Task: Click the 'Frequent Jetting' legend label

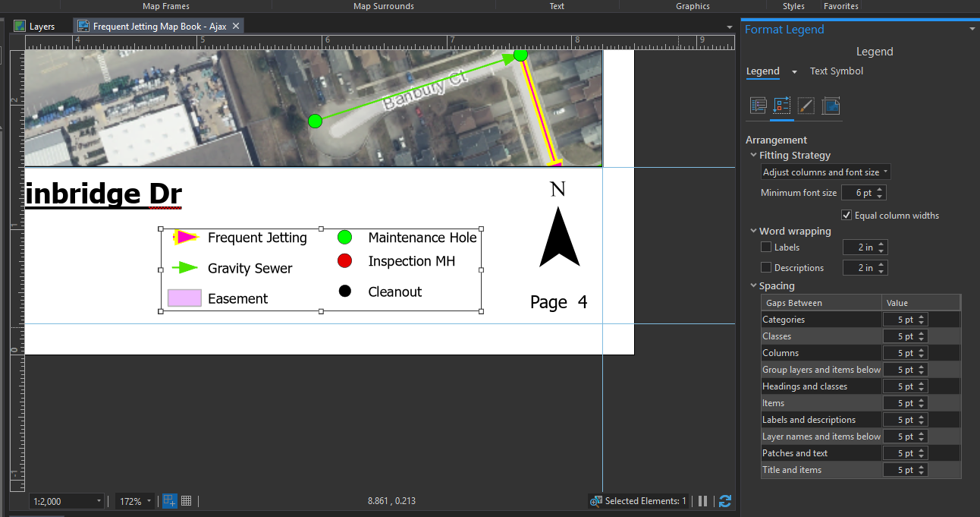Action: pos(257,238)
